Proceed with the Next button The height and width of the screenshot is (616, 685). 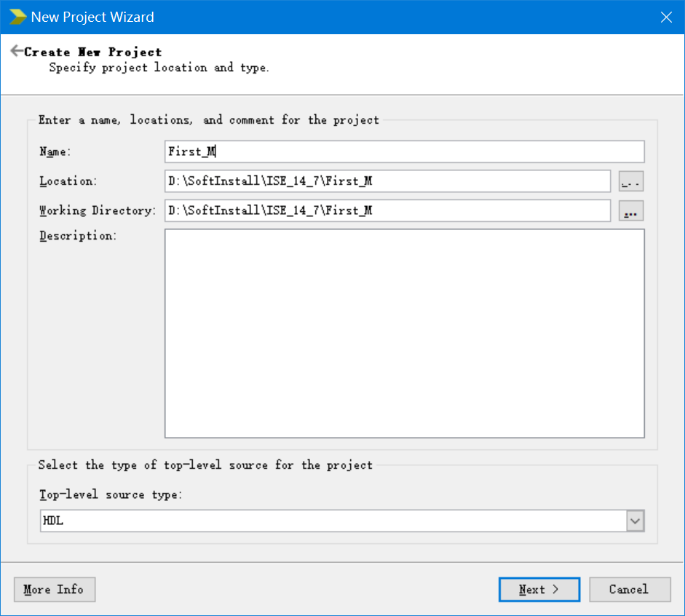539,590
